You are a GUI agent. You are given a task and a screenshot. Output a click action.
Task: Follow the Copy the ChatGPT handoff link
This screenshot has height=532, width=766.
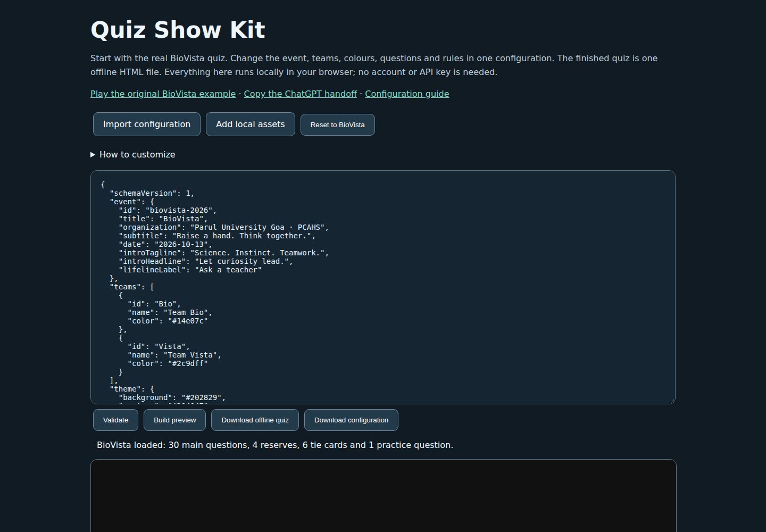click(x=300, y=94)
